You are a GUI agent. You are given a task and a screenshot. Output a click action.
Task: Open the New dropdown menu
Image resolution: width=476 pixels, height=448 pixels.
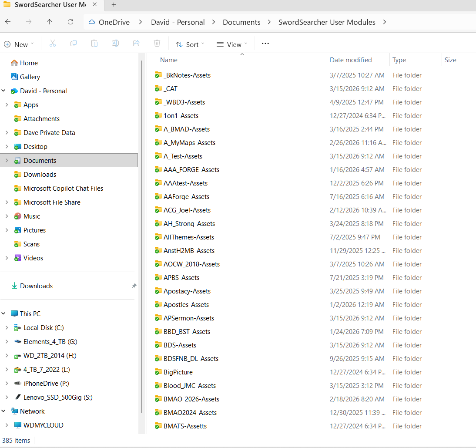point(19,44)
